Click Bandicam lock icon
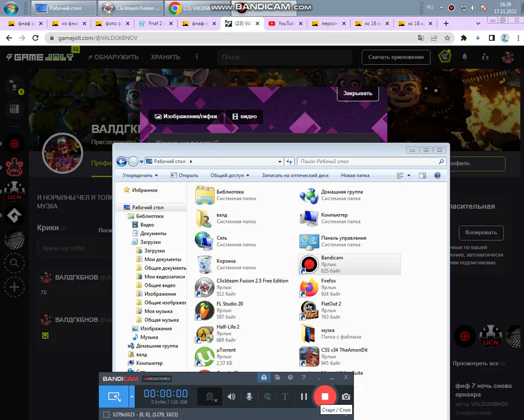 point(264,378)
